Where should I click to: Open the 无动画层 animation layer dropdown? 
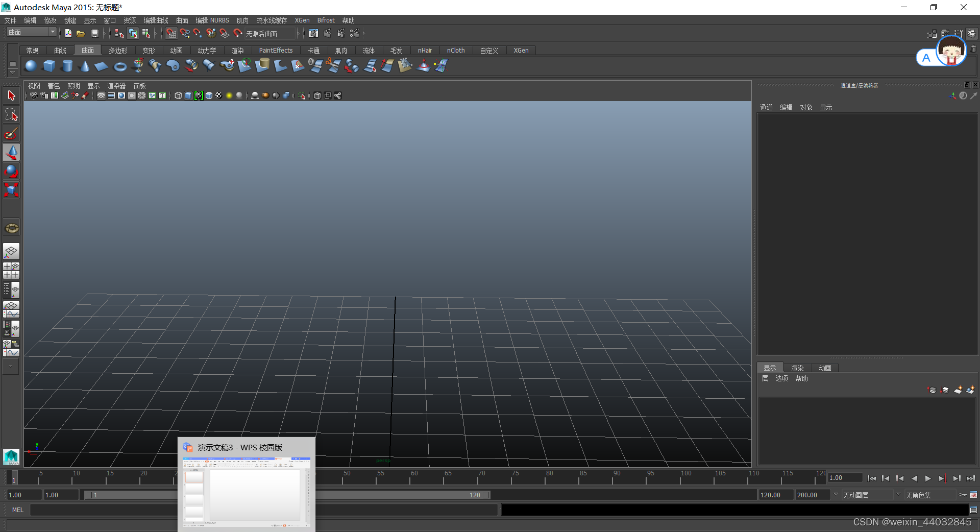coord(868,494)
